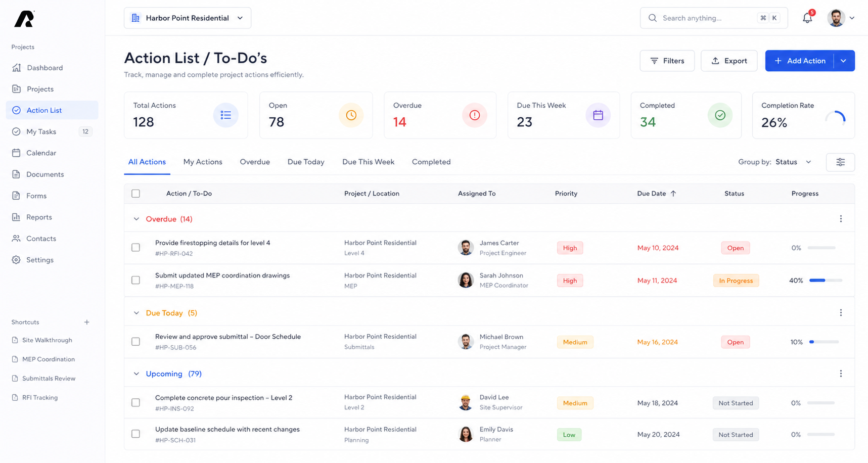Click the app logo in the sidebar
The width and height of the screenshot is (868, 463).
click(24, 19)
